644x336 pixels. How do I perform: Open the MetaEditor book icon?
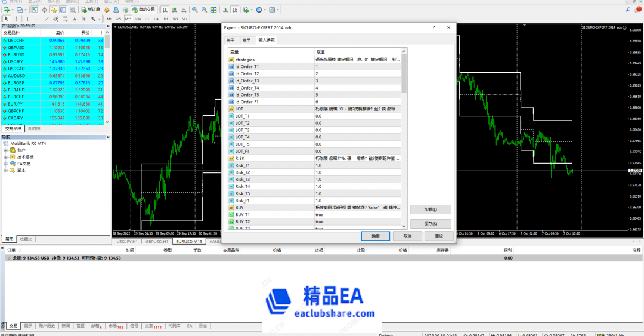tap(106, 10)
